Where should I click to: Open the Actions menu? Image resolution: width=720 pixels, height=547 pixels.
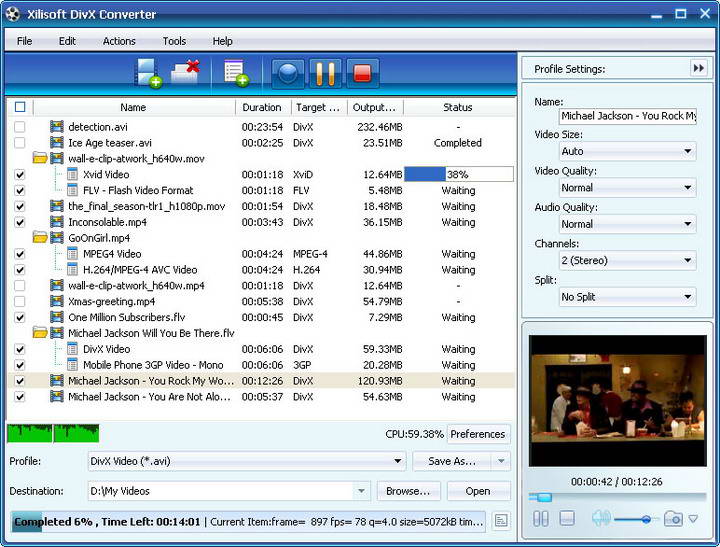click(x=119, y=41)
